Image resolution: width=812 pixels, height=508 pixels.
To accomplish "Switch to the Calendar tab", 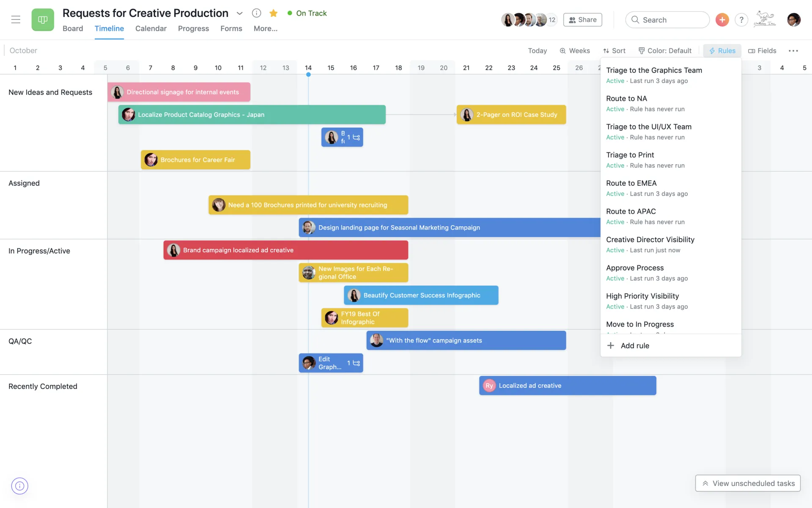I will click(151, 29).
